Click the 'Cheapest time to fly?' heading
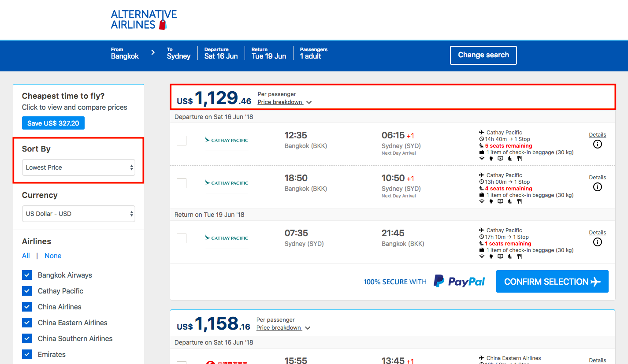Screen dimensions: 628x364 [x=63, y=96]
